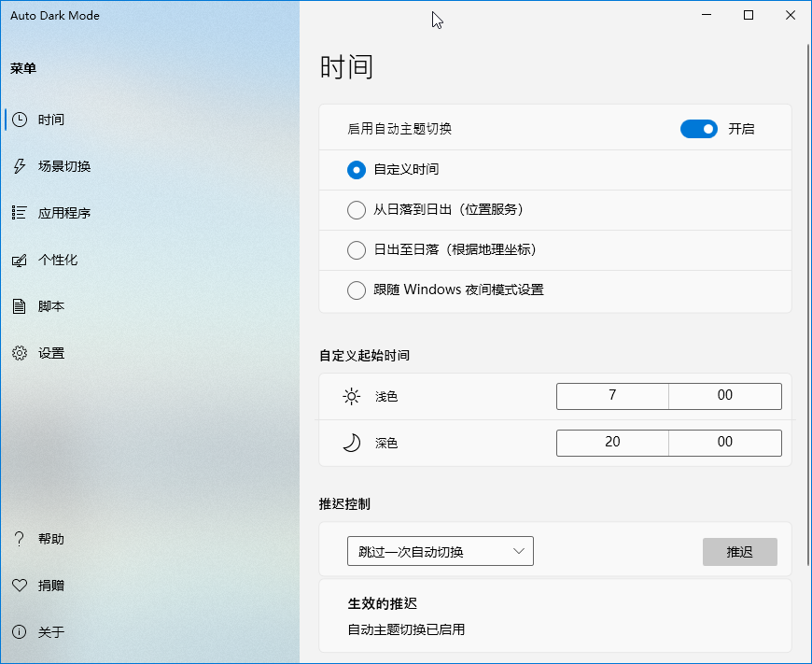Click the Auto Dark Mode window title
812x664 pixels.
tap(55, 16)
